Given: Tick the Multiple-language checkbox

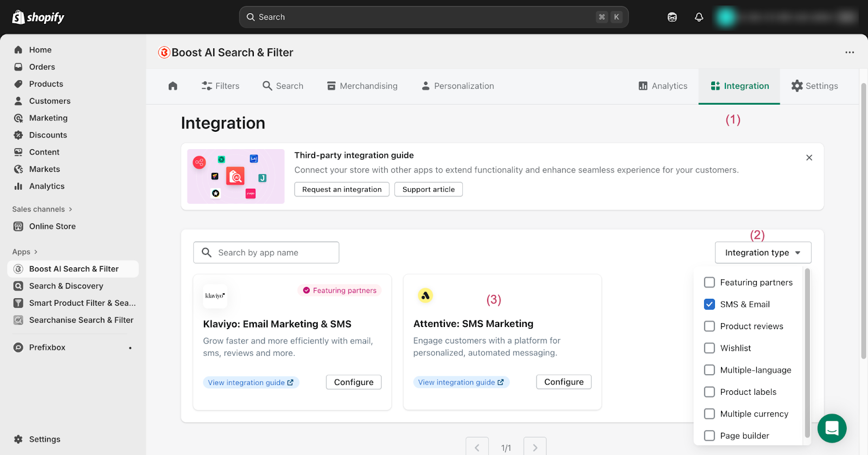Looking at the screenshot, I should (x=709, y=370).
